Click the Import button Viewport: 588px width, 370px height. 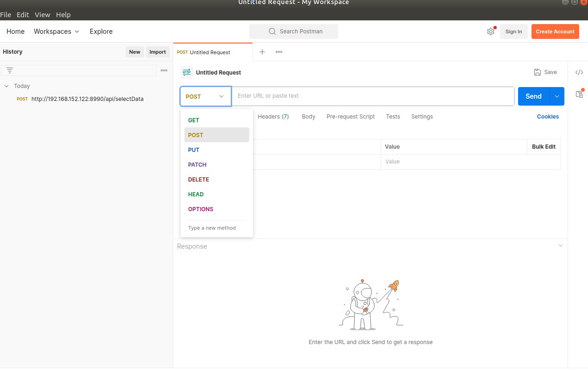click(x=158, y=52)
